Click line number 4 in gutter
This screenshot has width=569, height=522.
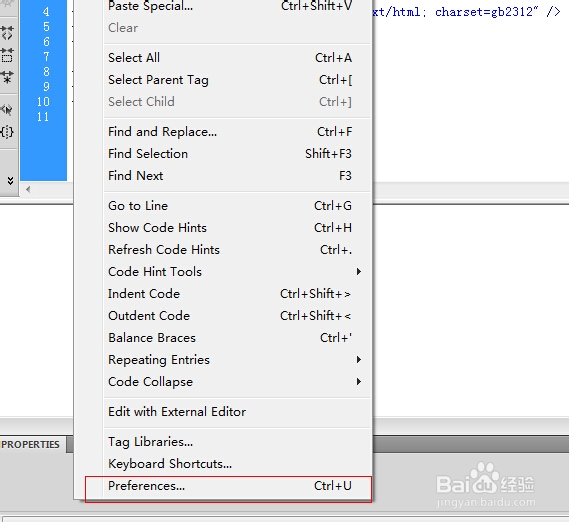point(46,12)
